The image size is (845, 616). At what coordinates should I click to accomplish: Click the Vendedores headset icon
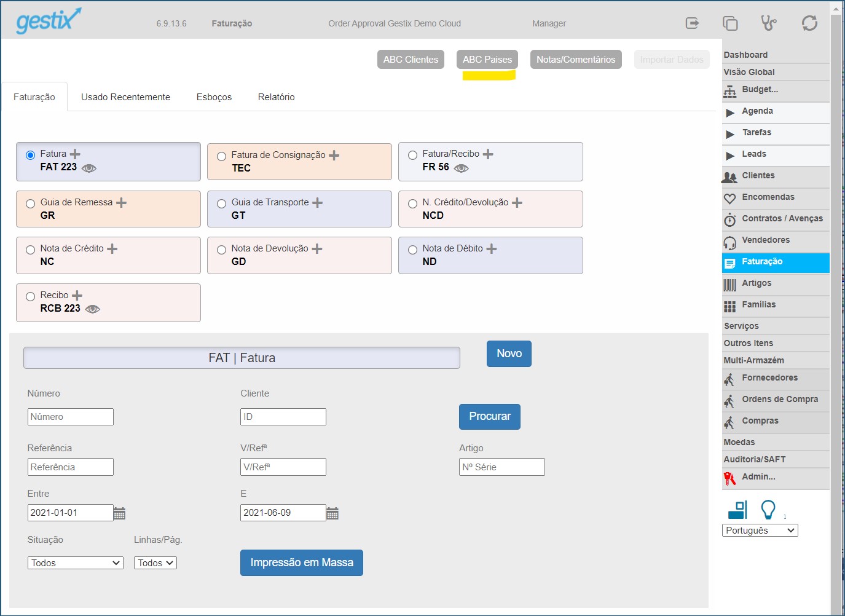click(x=729, y=242)
